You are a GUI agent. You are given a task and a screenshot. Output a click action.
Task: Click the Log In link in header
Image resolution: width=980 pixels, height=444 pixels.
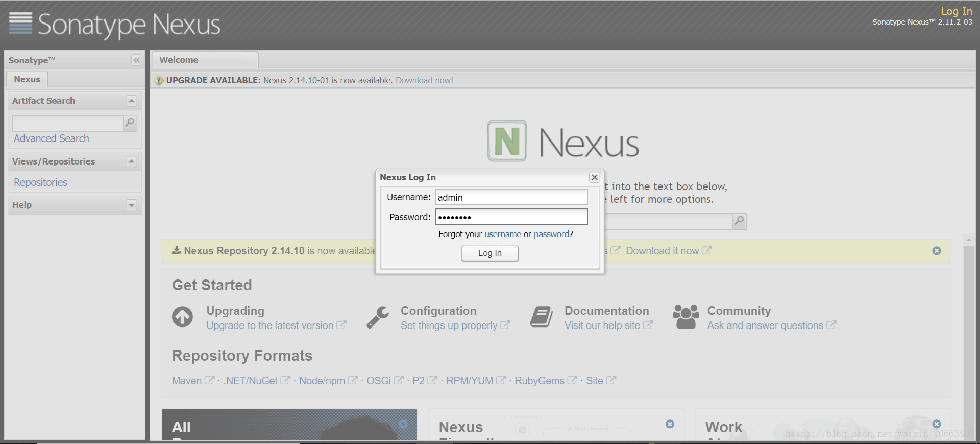(957, 11)
